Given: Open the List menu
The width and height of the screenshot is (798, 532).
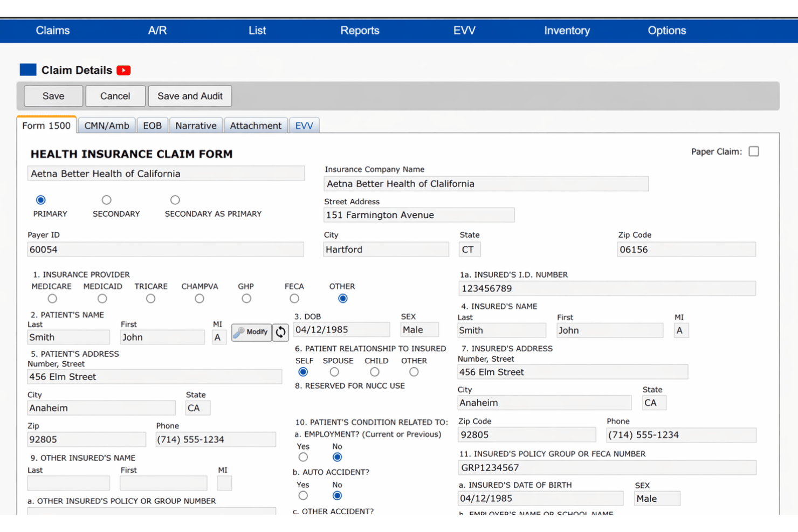Looking at the screenshot, I should click(x=257, y=31).
